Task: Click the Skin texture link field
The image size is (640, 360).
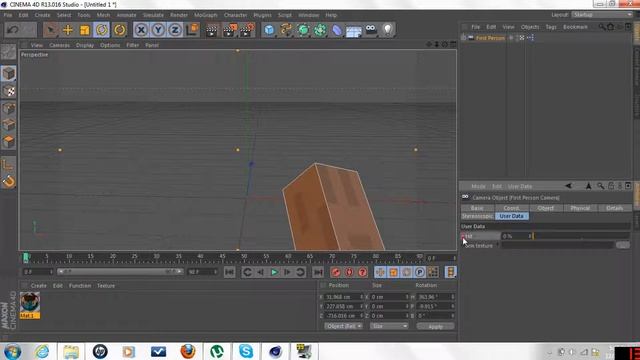Action: (x=557, y=245)
